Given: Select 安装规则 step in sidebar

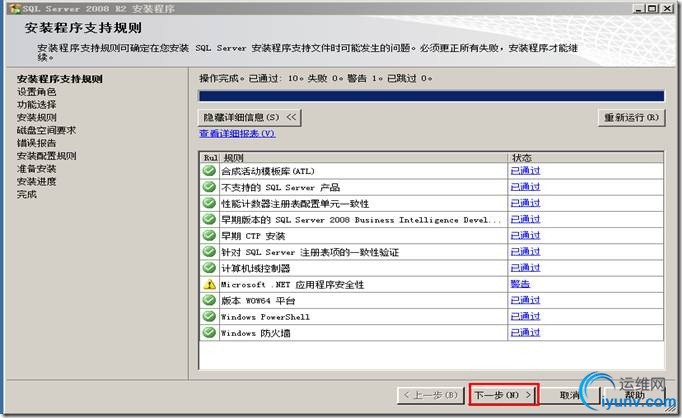Looking at the screenshot, I should click(x=37, y=117).
